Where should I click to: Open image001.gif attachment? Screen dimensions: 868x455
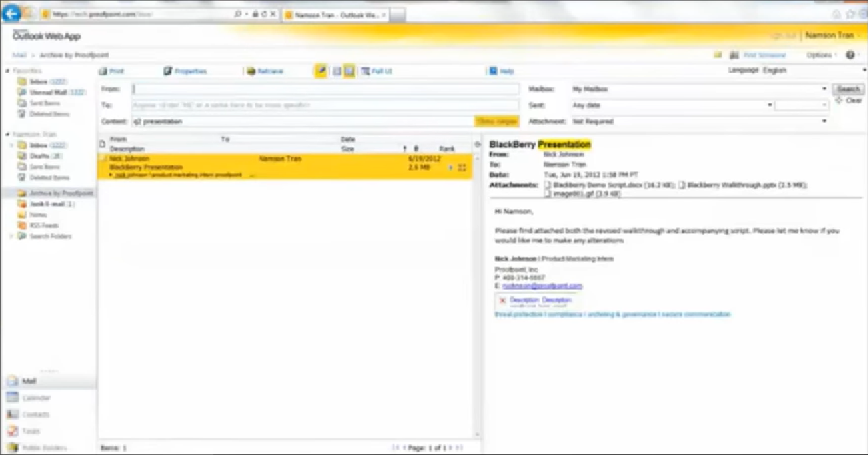pyautogui.click(x=583, y=194)
